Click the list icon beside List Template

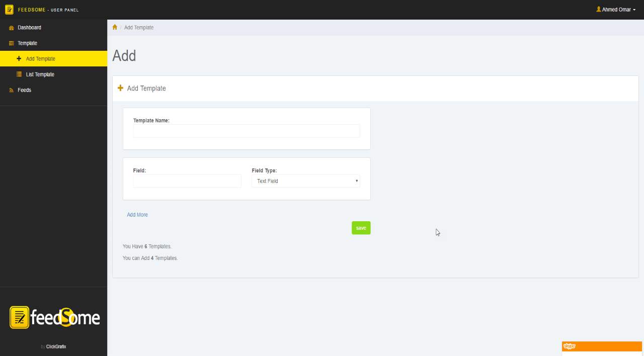(19, 74)
